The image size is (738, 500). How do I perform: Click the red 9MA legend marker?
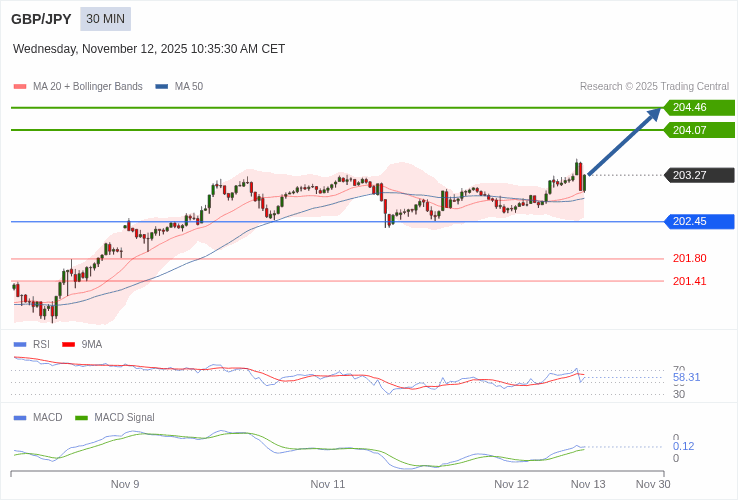(x=68, y=344)
